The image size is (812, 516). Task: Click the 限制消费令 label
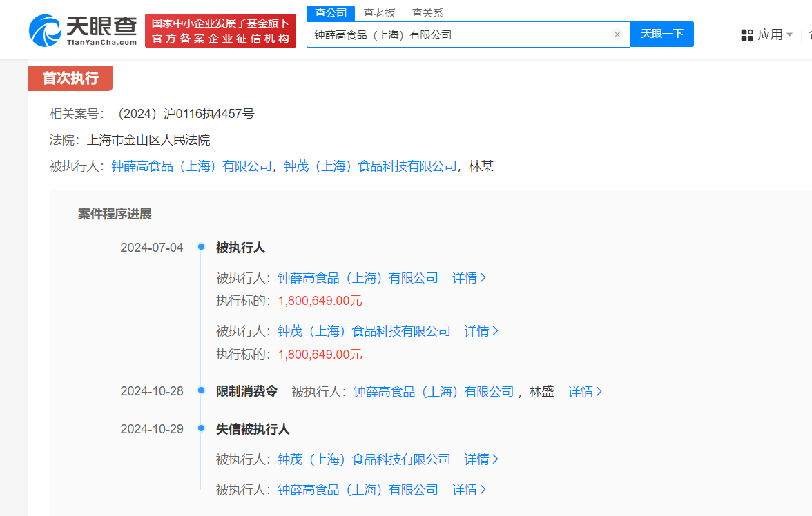246,391
